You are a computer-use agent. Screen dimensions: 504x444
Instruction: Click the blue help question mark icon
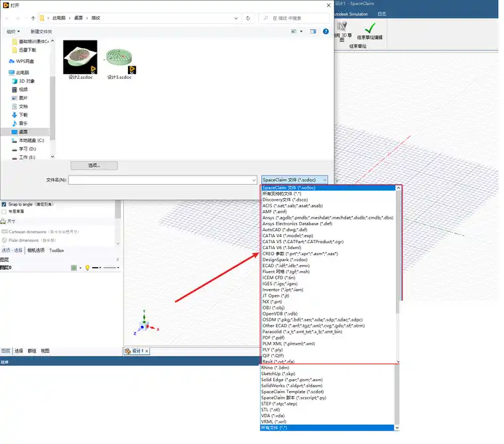[x=326, y=31]
